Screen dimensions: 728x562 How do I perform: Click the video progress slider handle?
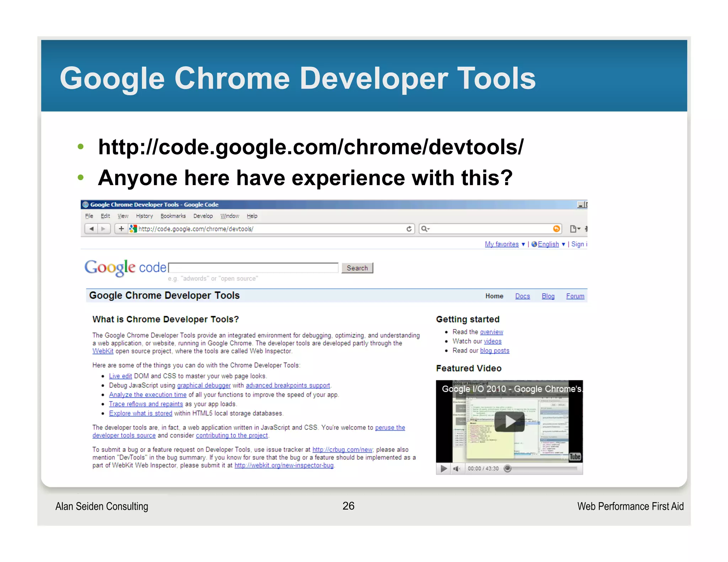[x=508, y=469]
